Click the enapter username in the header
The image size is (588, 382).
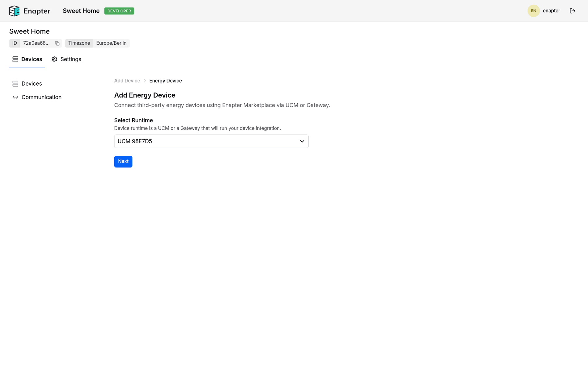[551, 11]
